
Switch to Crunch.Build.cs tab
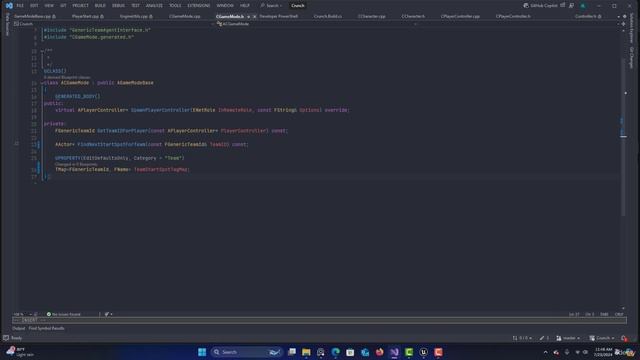(328, 16)
